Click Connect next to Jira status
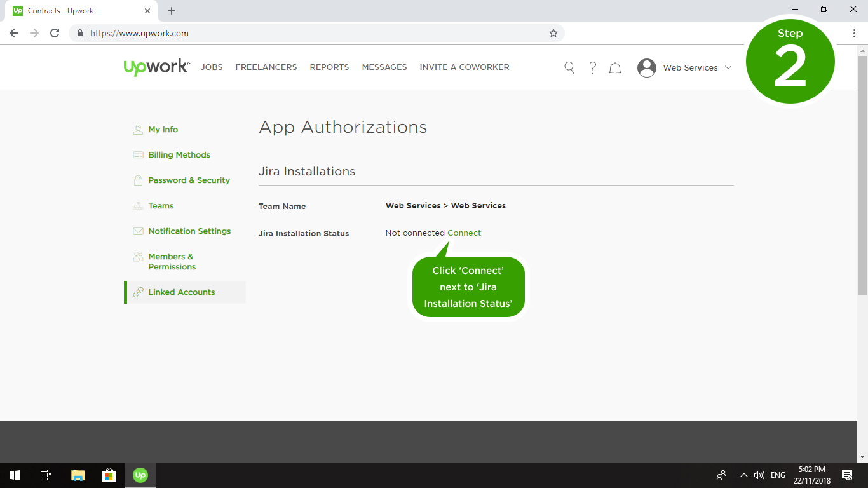 click(x=464, y=233)
